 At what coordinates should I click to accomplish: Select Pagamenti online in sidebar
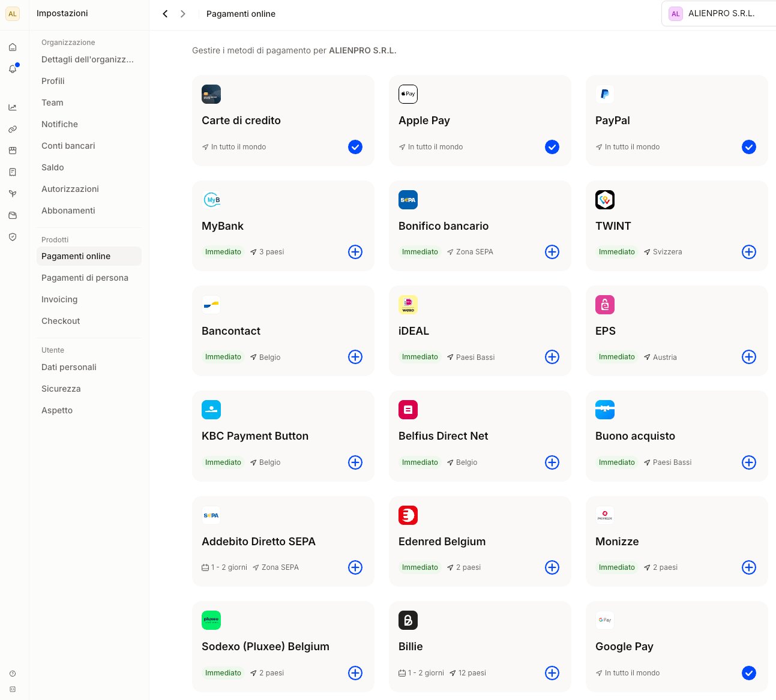89,256
